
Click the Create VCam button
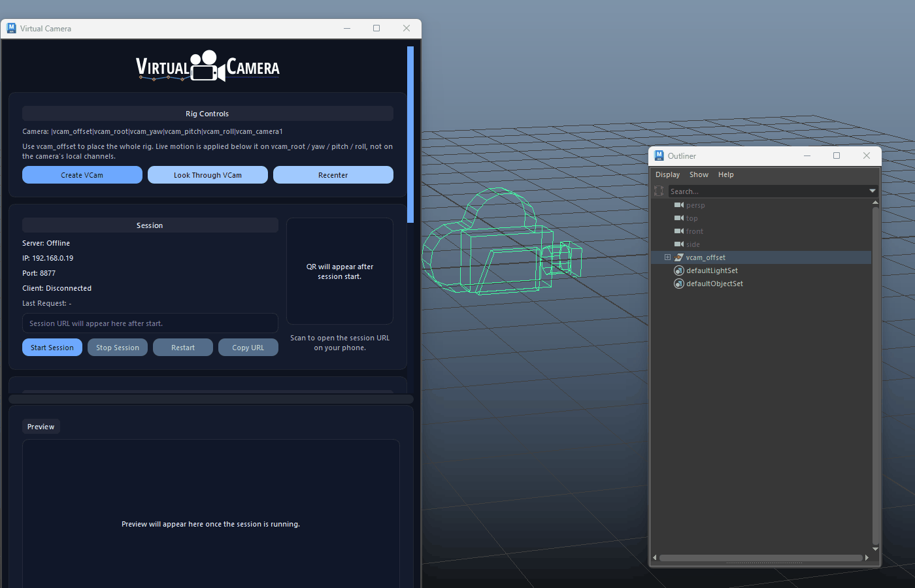coord(82,175)
